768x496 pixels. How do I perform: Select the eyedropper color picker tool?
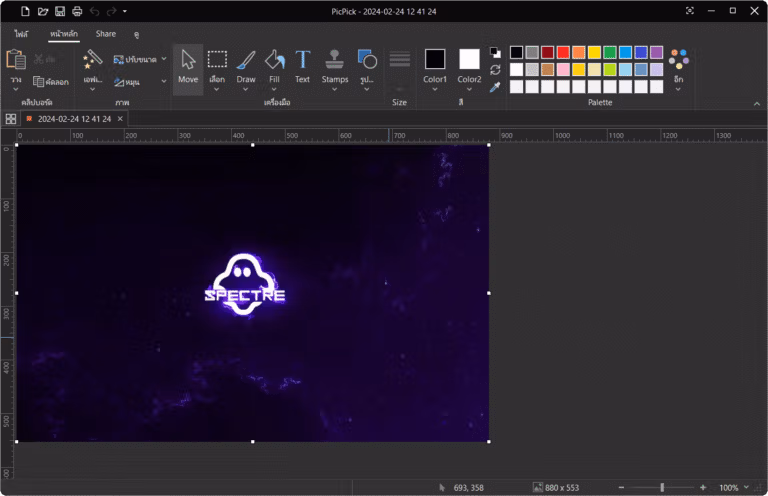pyautogui.click(x=495, y=87)
